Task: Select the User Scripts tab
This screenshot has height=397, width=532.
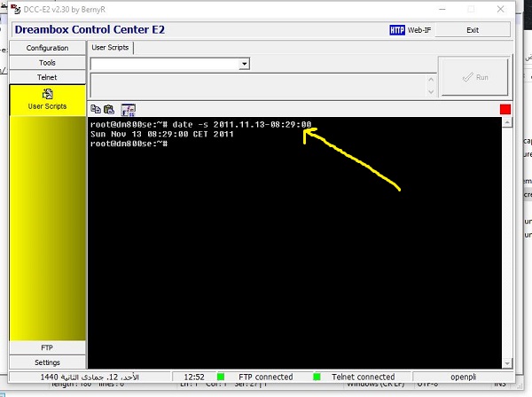Action: pos(110,48)
